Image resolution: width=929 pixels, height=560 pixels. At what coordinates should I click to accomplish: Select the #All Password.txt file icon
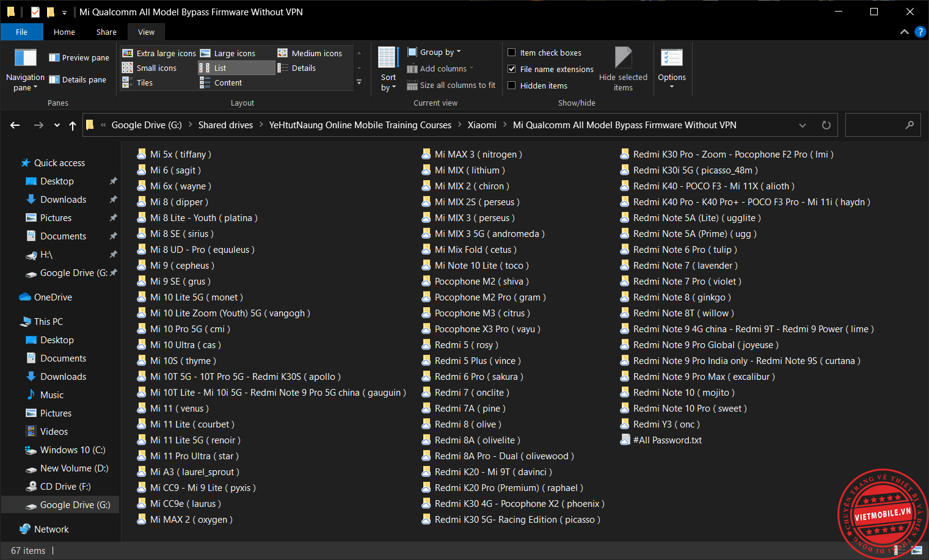(625, 440)
